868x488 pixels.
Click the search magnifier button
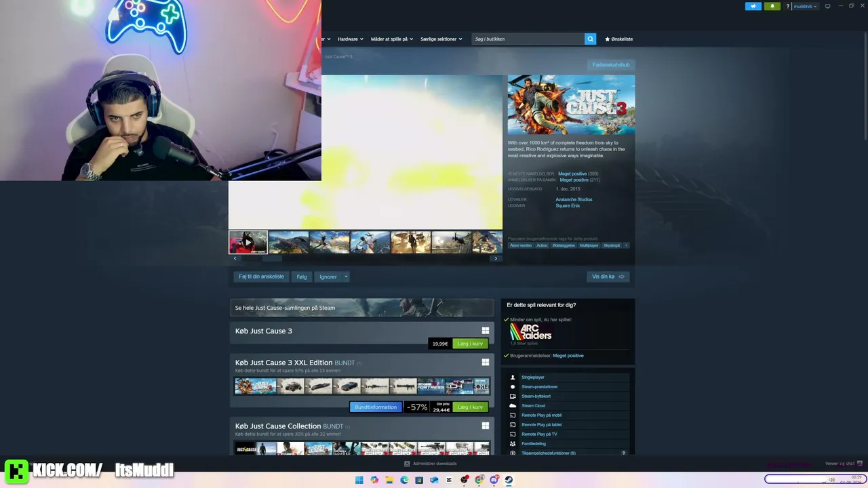click(590, 39)
